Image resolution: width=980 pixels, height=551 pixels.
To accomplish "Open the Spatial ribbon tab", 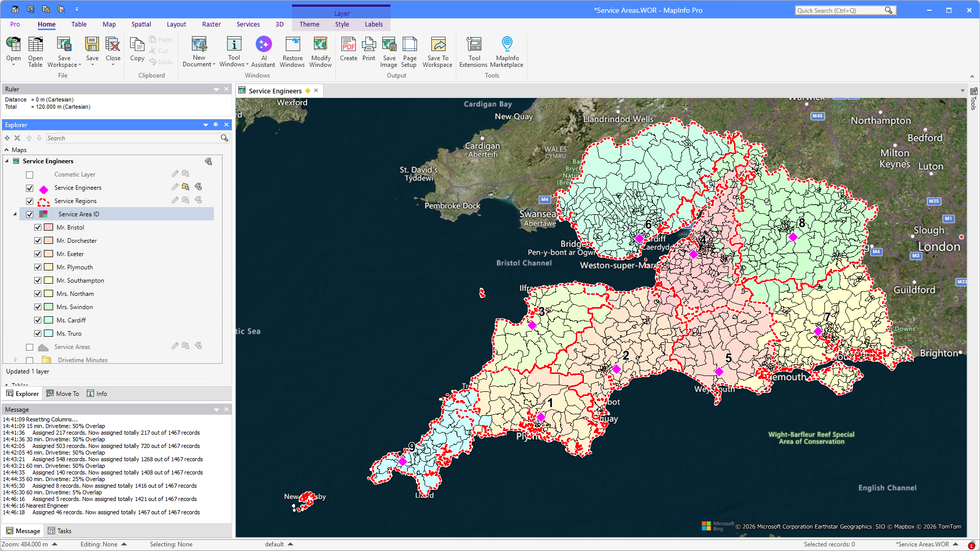I will coord(141,24).
